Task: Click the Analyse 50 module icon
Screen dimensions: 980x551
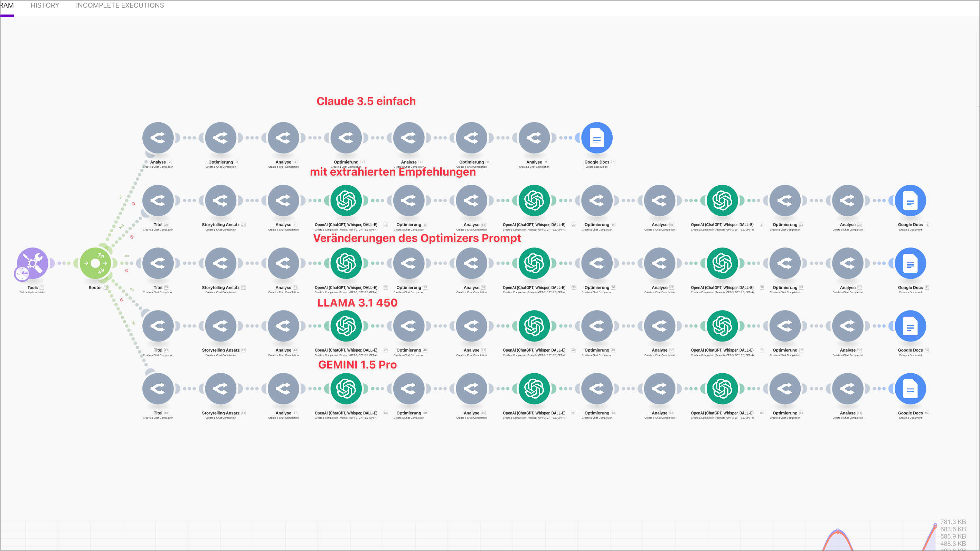Action: (x=660, y=326)
